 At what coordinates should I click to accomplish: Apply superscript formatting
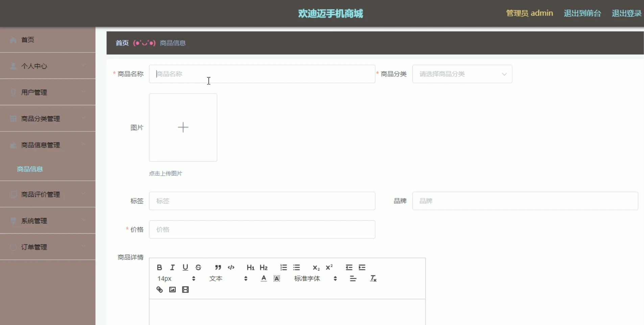coord(329,267)
